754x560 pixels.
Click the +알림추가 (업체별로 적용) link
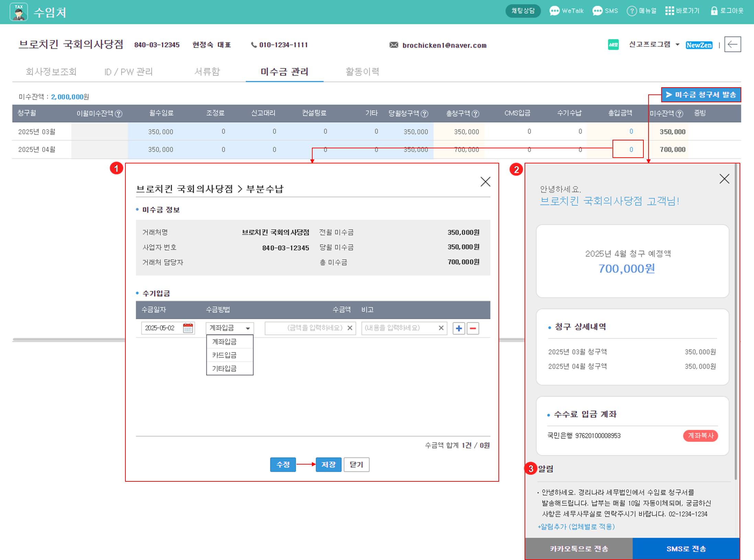576,526
